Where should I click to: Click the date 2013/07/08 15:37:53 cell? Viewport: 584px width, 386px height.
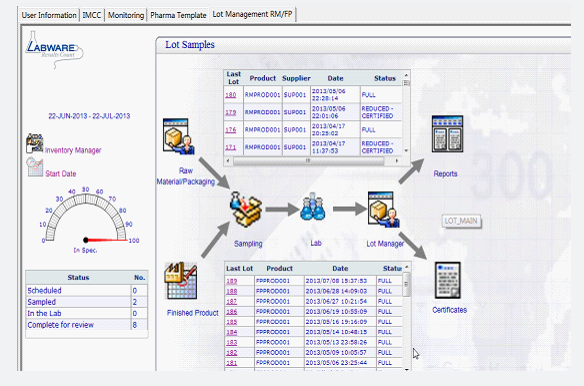(336, 281)
